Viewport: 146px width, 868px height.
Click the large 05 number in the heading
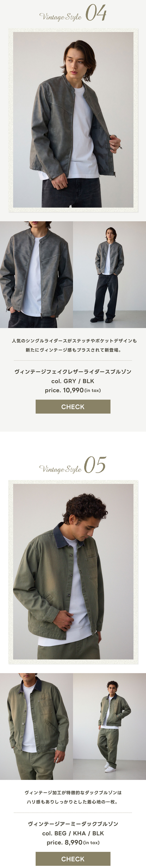(95, 465)
